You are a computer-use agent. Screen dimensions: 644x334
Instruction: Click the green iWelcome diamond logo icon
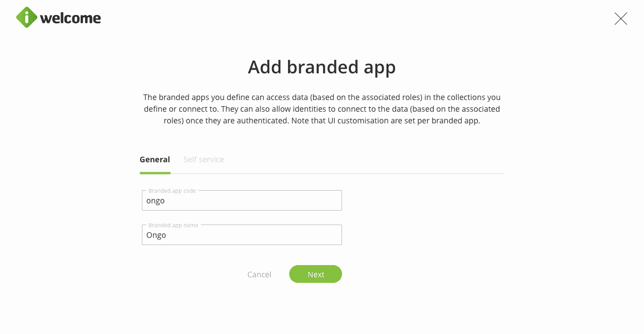[27, 18]
